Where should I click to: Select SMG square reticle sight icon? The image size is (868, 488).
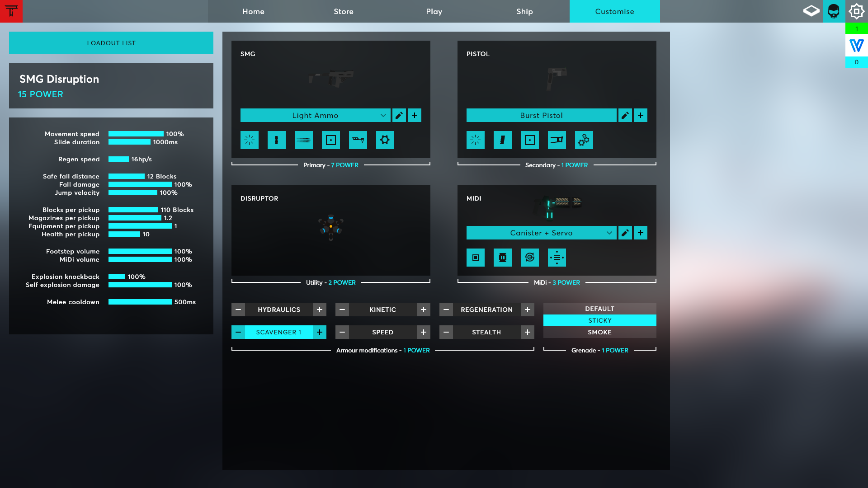[331, 140]
